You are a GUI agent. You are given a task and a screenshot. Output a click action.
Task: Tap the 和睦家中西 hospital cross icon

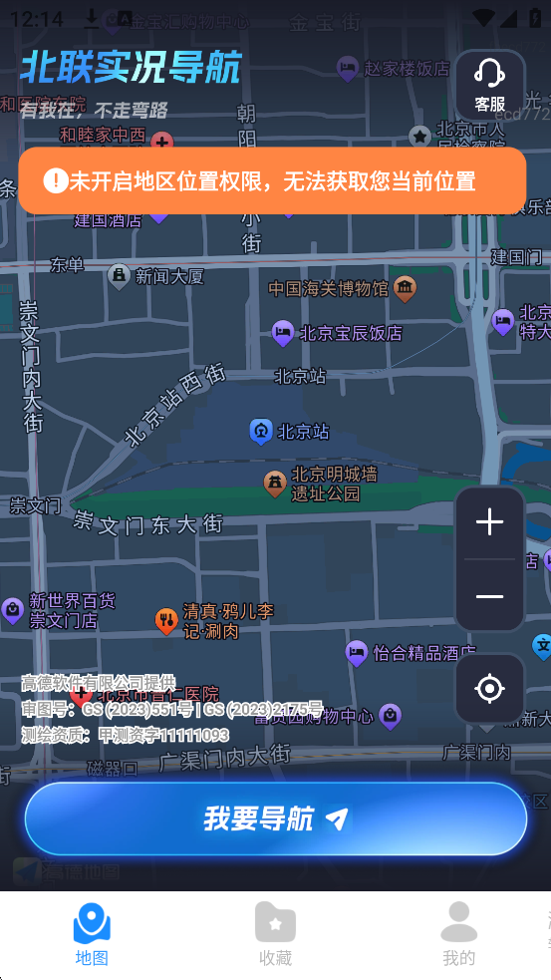(162, 142)
